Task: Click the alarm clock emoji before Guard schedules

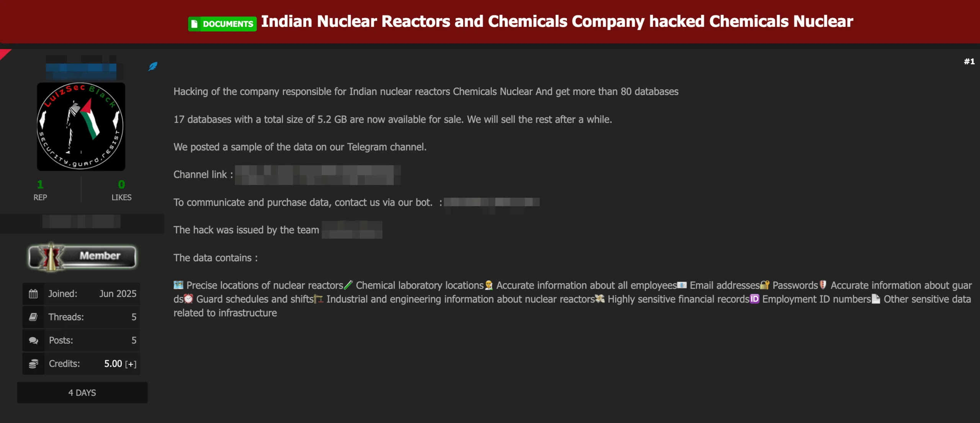Action: pos(188,299)
